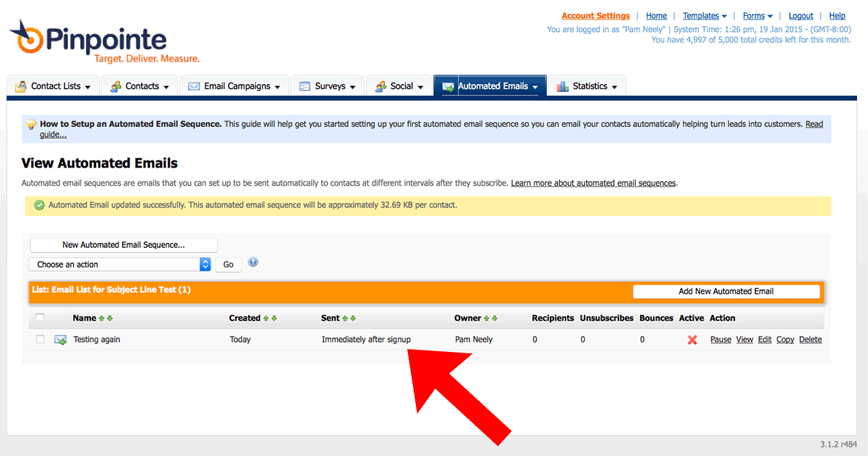Open Learn more about automated email sequences

point(594,184)
